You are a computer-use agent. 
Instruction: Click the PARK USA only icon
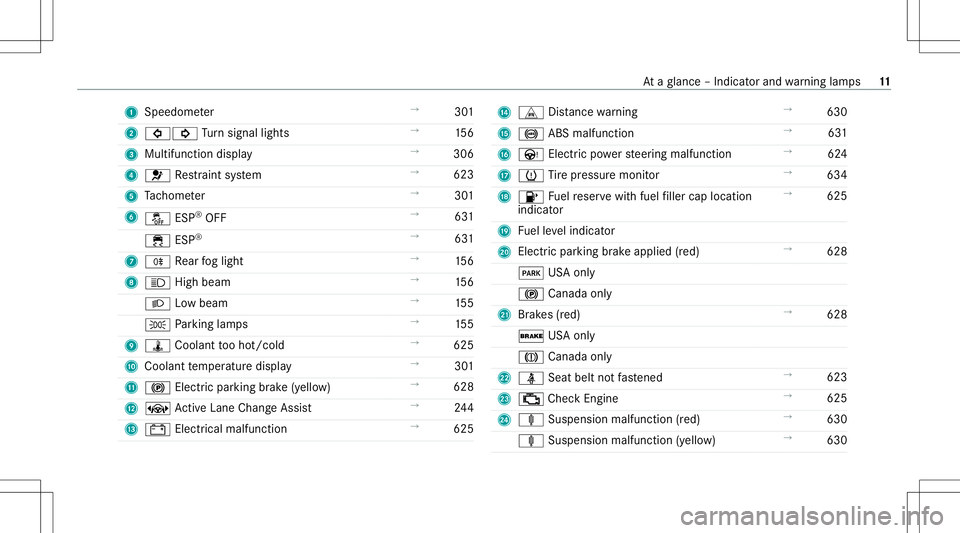pos(531,274)
